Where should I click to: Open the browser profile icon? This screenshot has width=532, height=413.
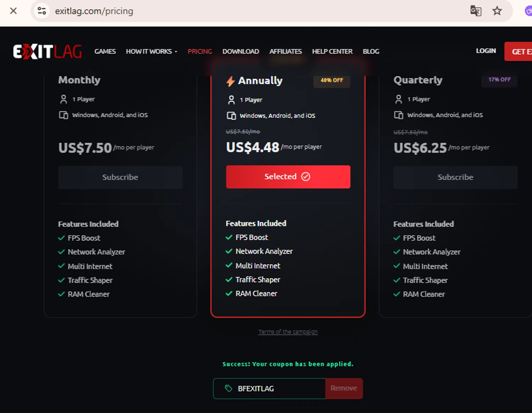[528, 11]
